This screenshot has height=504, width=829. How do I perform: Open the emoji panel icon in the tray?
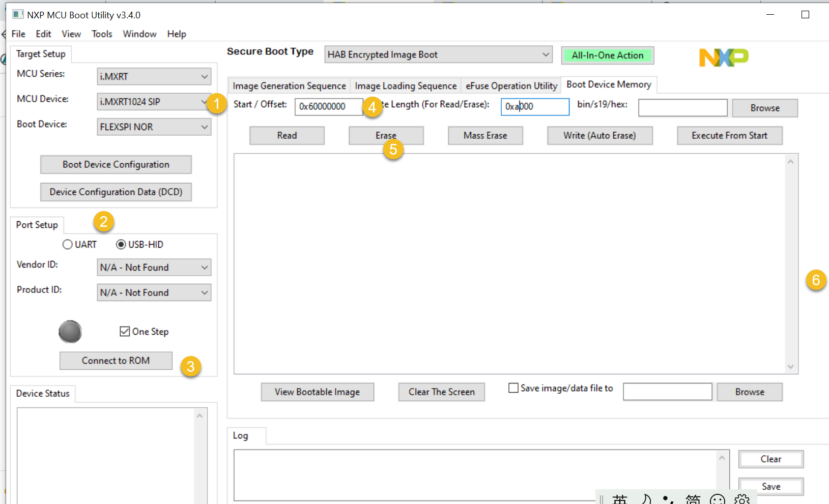coord(718,500)
